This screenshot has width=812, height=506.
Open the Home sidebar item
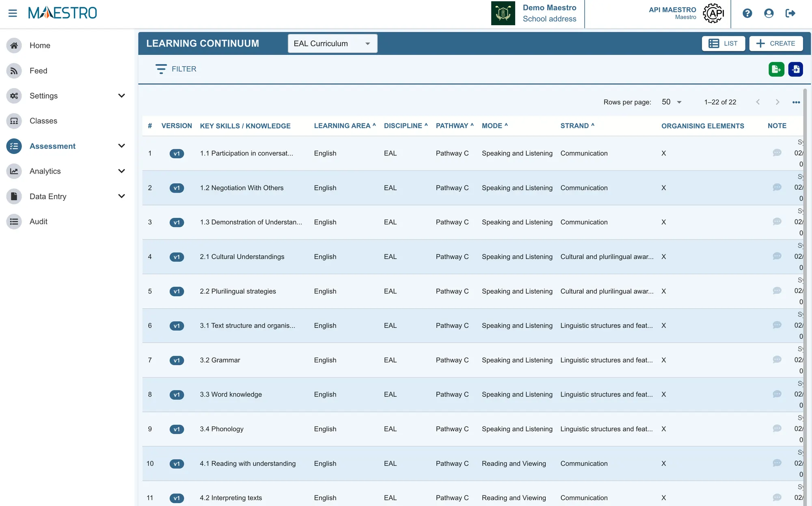(67, 45)
